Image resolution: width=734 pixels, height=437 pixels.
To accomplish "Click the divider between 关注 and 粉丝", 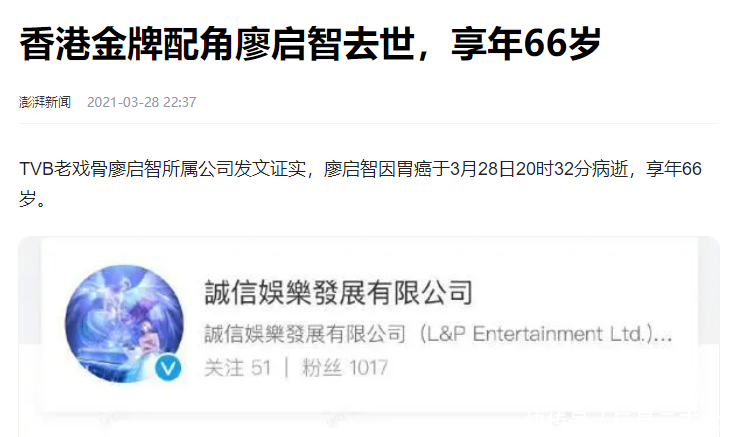I will (x=286, y=368).
